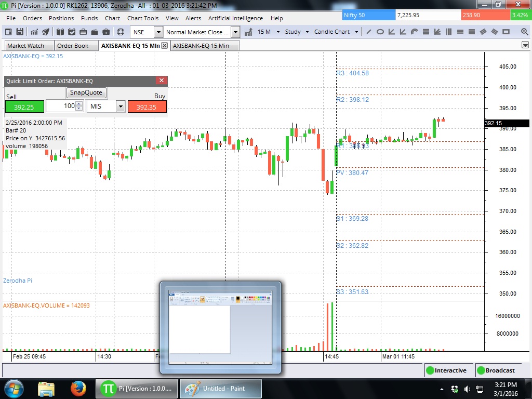Open the Funds menu
This screenshot has height=399, width=532.
(89, 18)
